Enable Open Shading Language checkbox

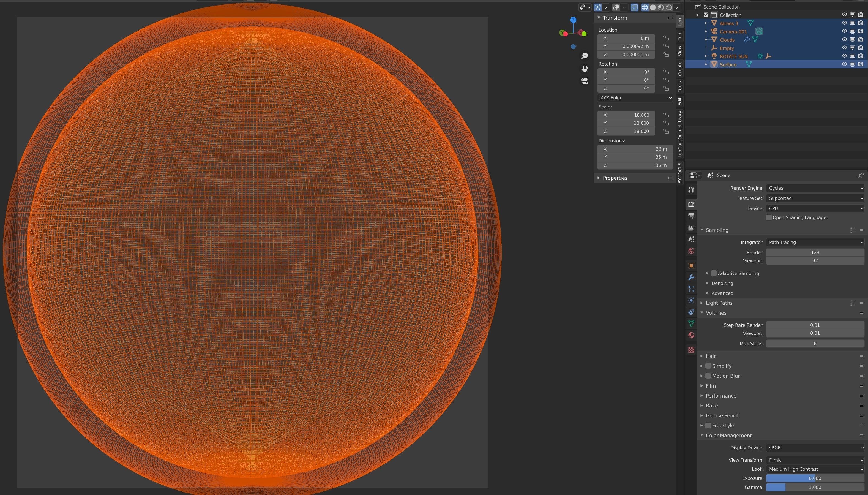click(x=769, y=217)
